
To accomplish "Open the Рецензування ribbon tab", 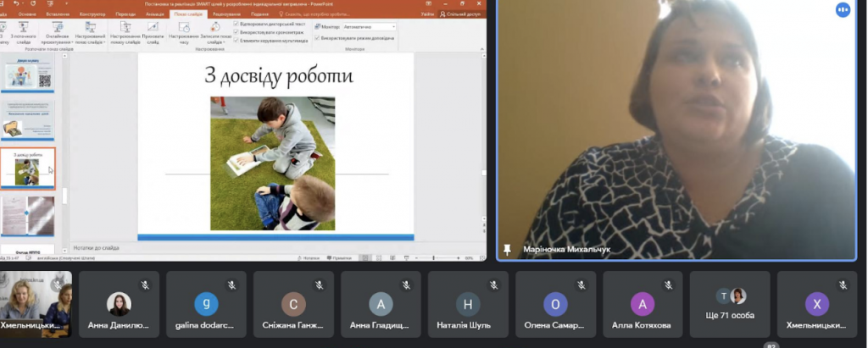I will click(x=225, y=14).
